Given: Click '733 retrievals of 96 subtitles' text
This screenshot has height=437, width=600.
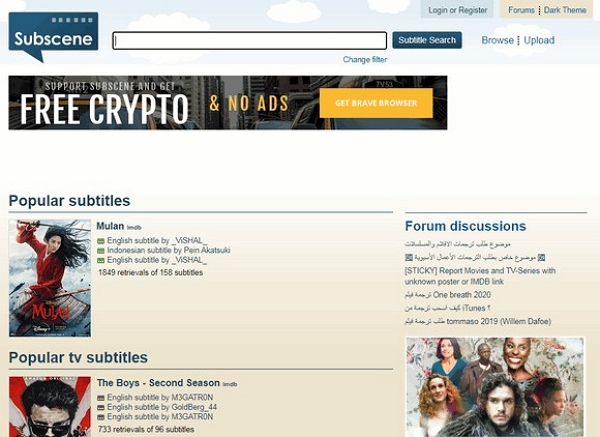Looking at the screenshot, I should [x=146, y=429].
